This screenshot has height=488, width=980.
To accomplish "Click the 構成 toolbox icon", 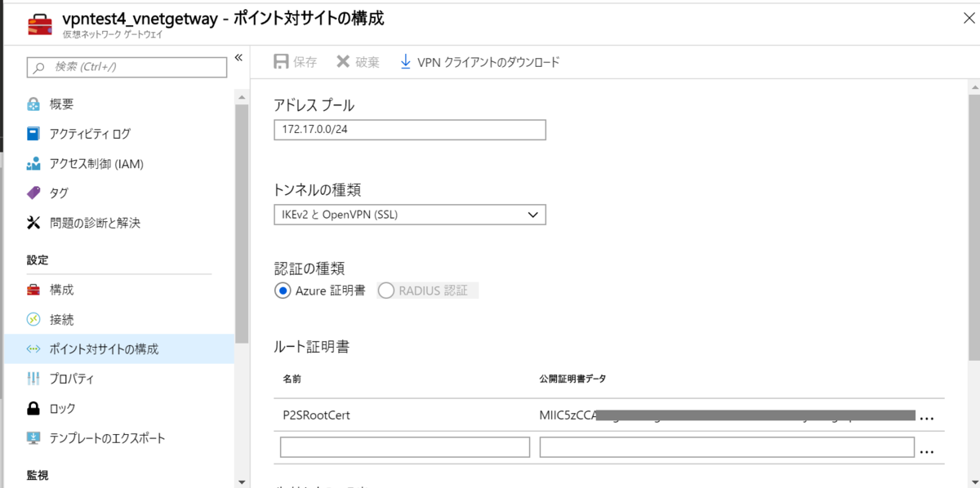I will pyautogui.click(x=33, y=290).
